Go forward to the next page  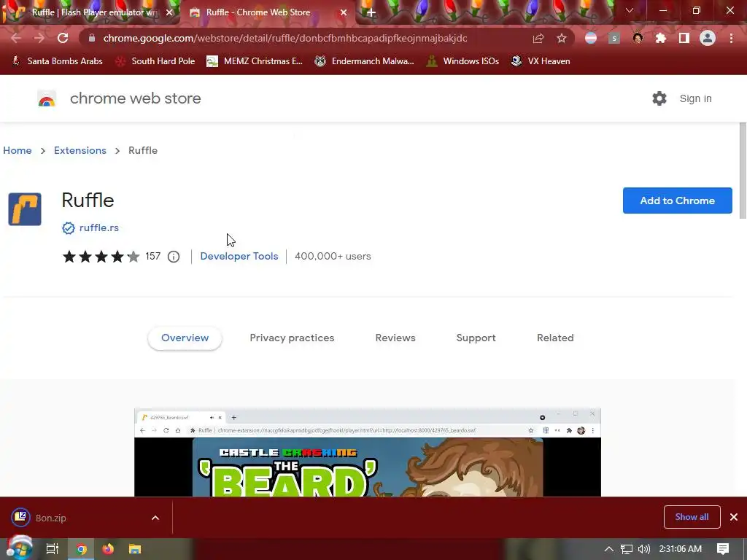pos(39,38)
